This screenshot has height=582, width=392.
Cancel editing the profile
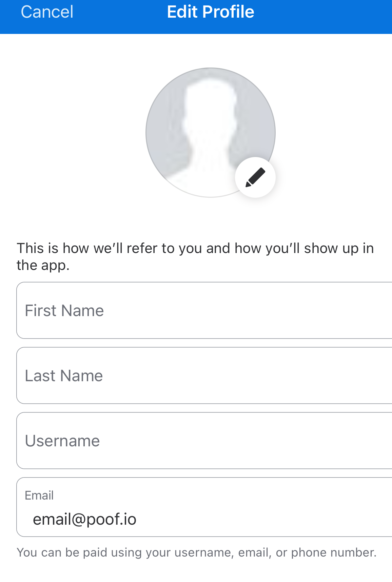pyautogui.click(x=47, y=12)
